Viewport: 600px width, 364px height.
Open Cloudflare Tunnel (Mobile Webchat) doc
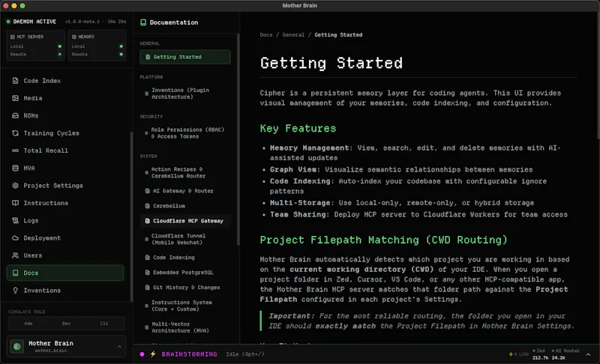point(185,239)
